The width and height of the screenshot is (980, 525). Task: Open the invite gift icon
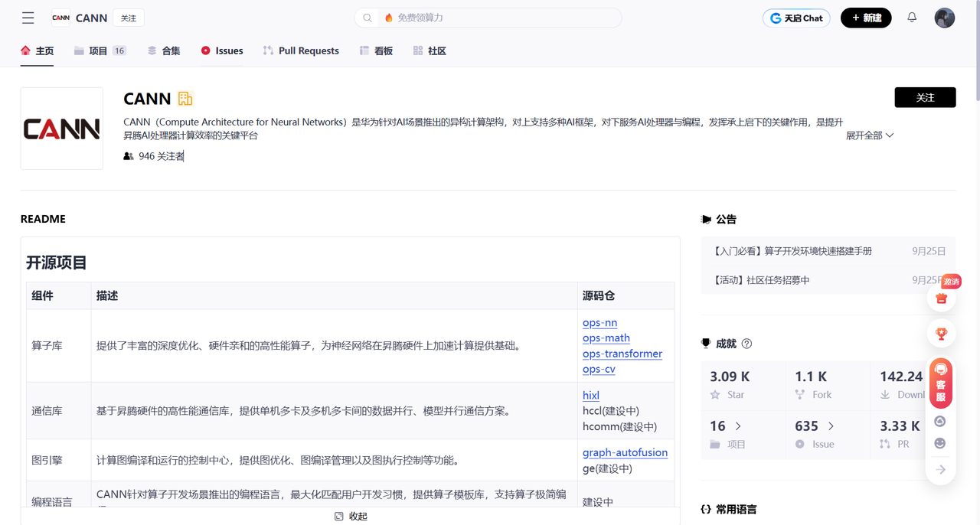tap(941, 298)
